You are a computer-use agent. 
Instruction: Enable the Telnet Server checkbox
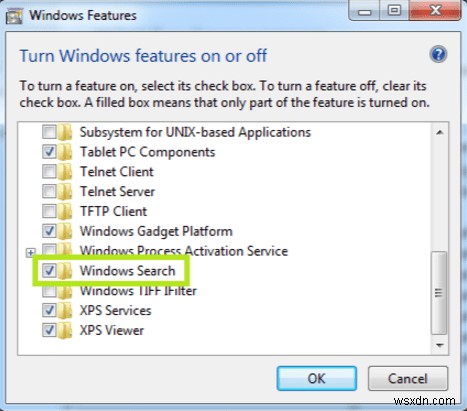(x=49, y=192)
